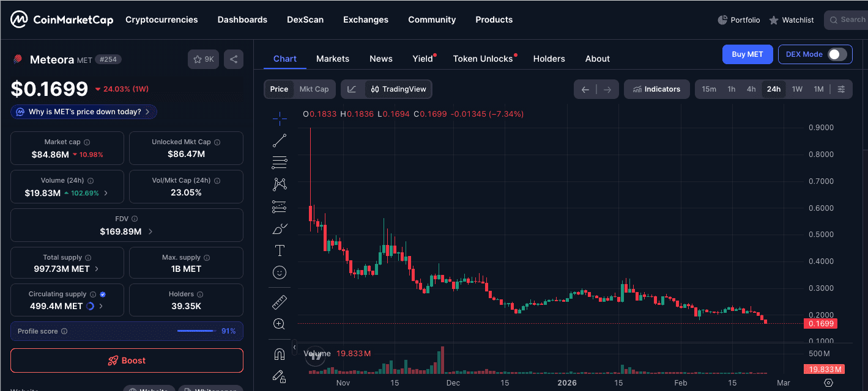This screenshot has width=868, height=391.
Task: Switch chart to Mkt Cap view
Action: tap(314, 89)
